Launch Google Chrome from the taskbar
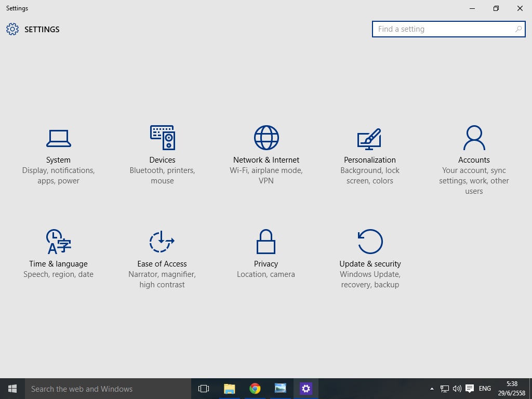Image resolution: width=532 pixels, height=399 pixels. coord(255,389)
